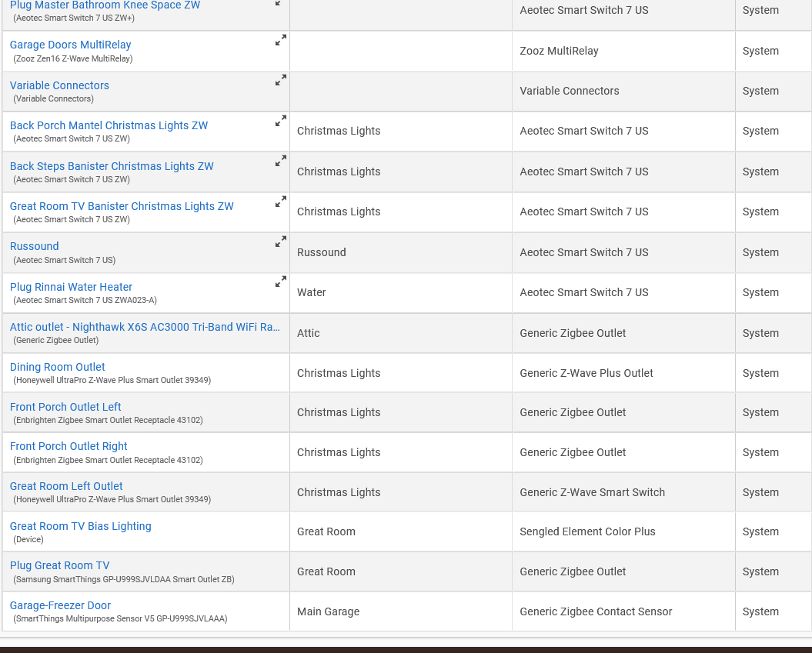Click the Zooz MultiRelay type entry
812x653 pixels.
click(x=560, y=51)
